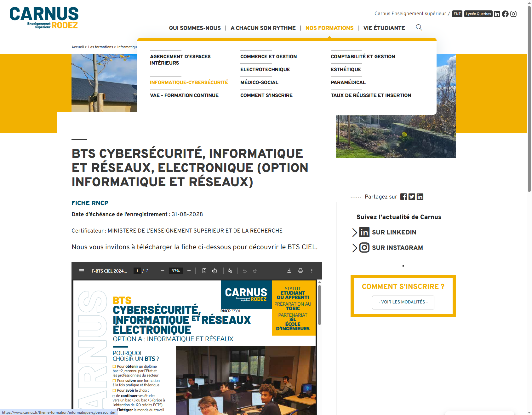This screenshot has height=415, width=532.
Task: Select Comptabilité et Gestion formation
Action: (x=363, y=56)
